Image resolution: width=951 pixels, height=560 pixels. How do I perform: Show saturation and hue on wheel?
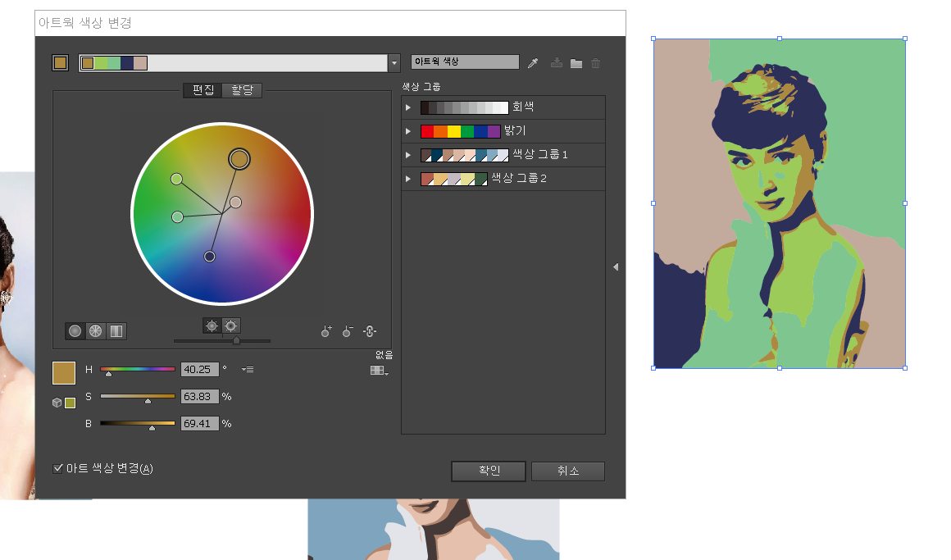click(x=212, y=326)
